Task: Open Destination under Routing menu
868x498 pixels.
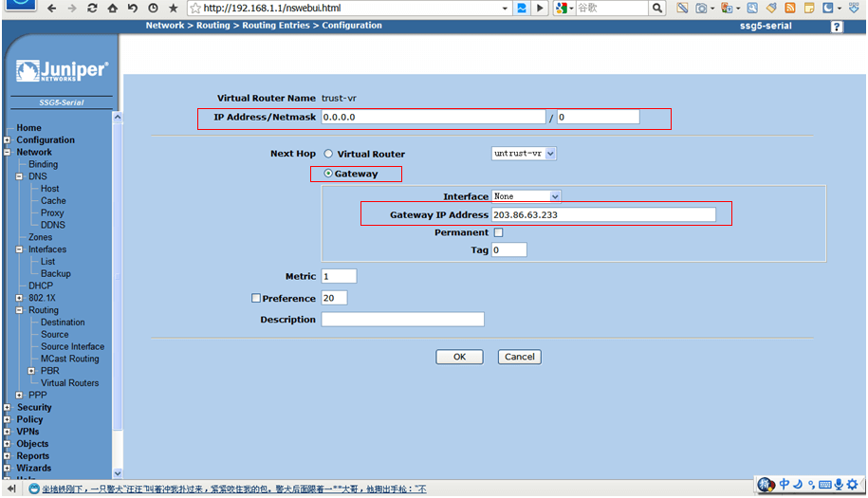Action: [x=63, y=323]
